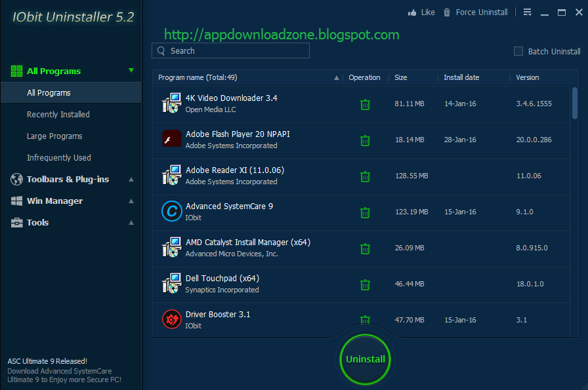Click the Synaptics Incorporated publisher text
Image resolution: width=588 pixels, height=390 pixels.
point(222,290)
